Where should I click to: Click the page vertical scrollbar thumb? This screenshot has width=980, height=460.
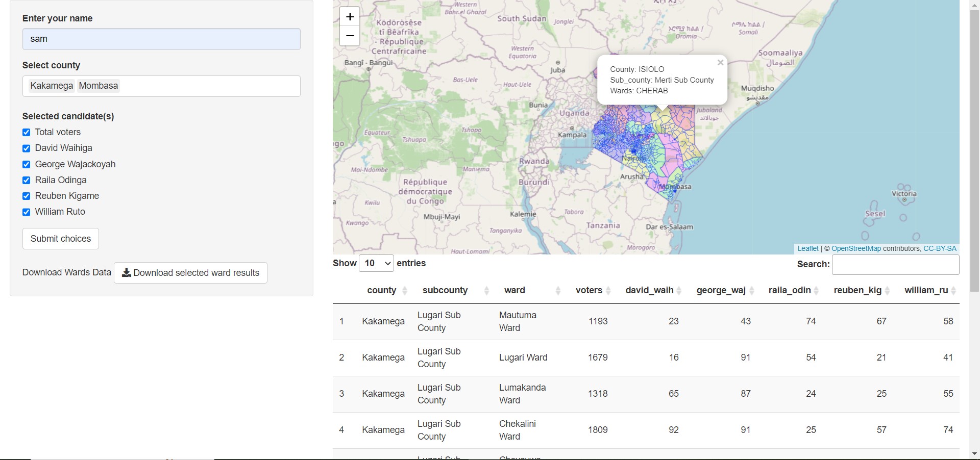pos(974,150)
